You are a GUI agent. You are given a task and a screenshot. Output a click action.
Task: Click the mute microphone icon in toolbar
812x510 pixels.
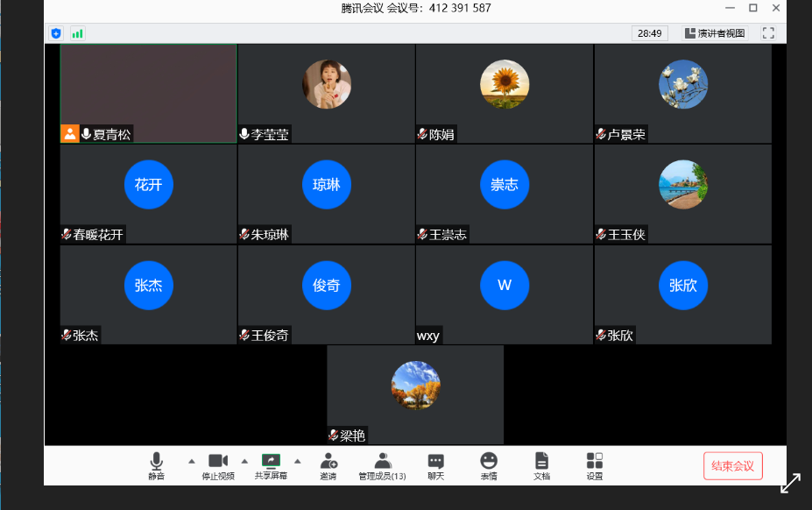coord(157,460)
